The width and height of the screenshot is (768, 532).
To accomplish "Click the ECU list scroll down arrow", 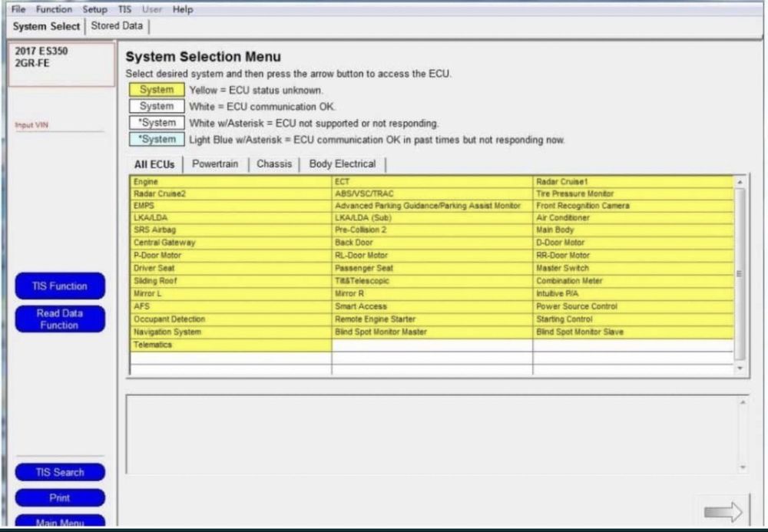I will pos(740,368).
